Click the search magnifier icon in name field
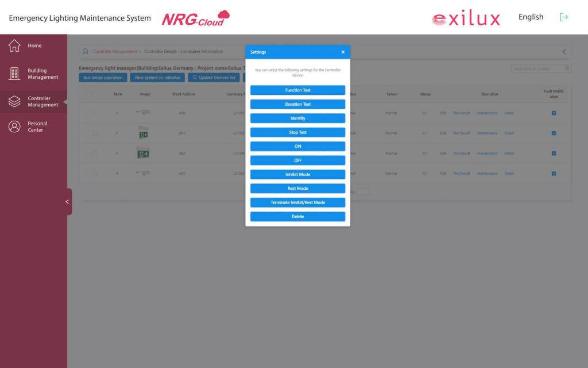The height and width of the screenshot is (368, 588). pyautogui.click(x=567, y=68)
